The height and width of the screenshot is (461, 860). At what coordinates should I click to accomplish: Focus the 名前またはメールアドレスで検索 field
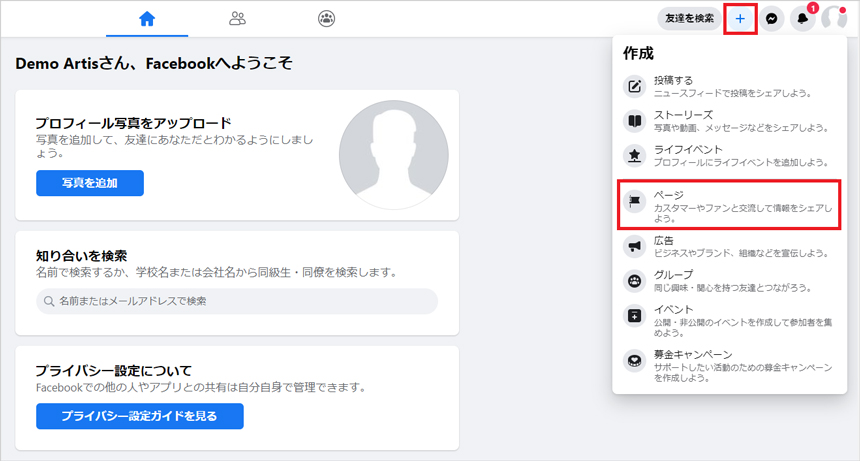237,301
